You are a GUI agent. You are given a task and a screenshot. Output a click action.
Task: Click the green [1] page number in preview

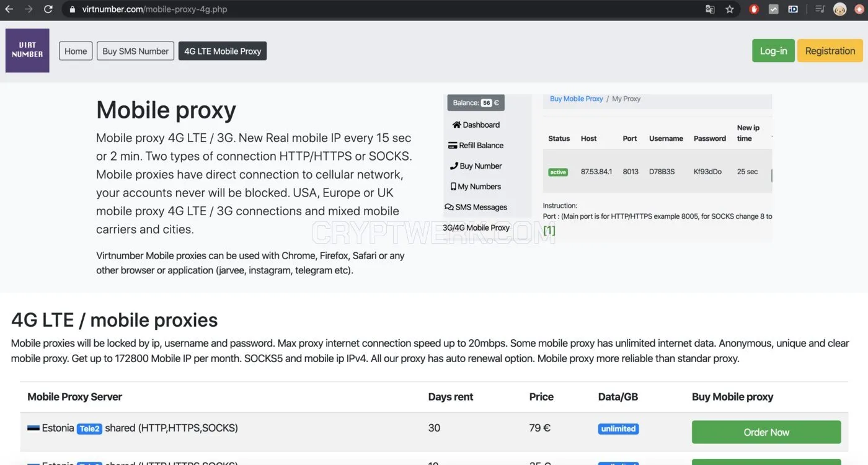click(549, 231)
